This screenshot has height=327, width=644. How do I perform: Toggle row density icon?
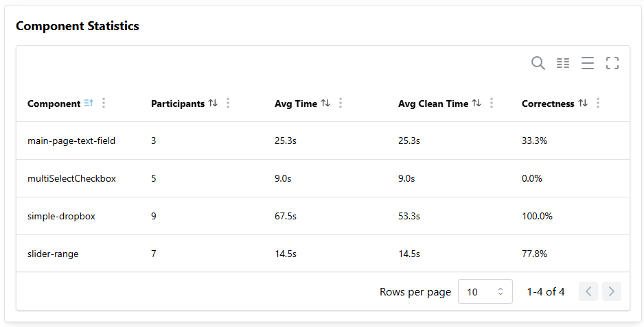coord(587,63)
